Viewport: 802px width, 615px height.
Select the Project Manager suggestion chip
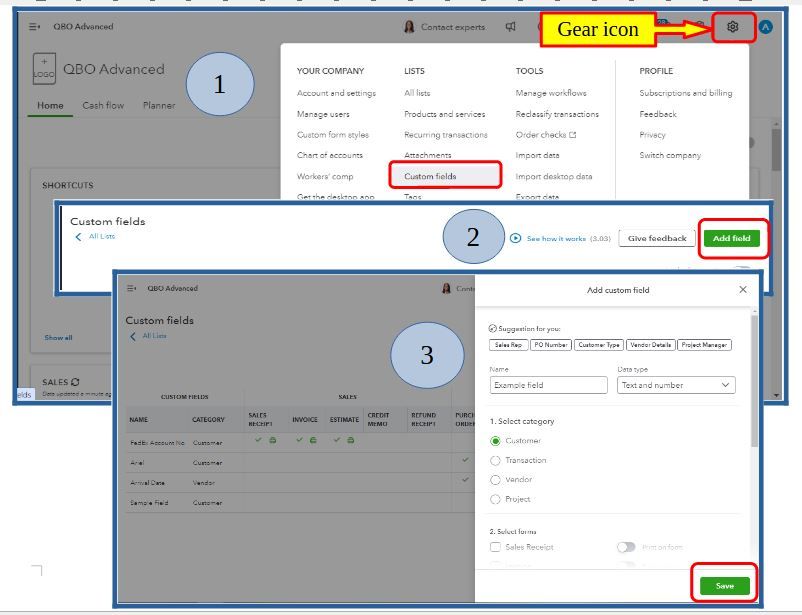(704, 345)
